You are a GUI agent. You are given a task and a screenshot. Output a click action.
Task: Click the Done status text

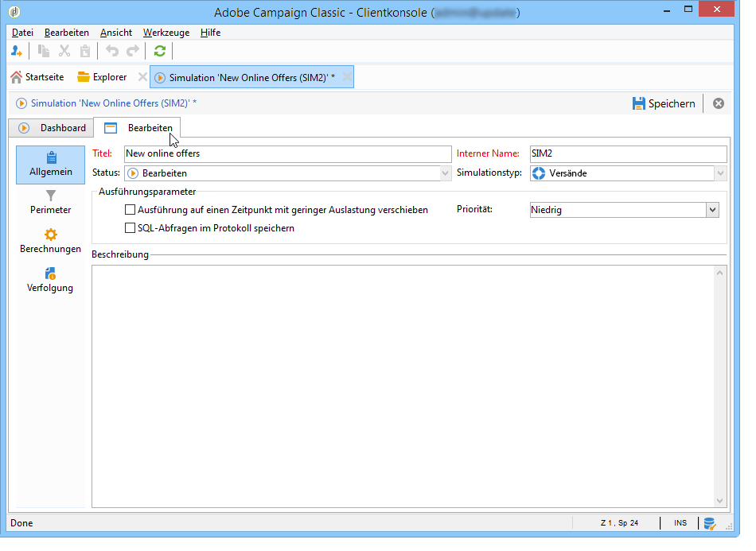pyautogui.click(x=21, y=523)
